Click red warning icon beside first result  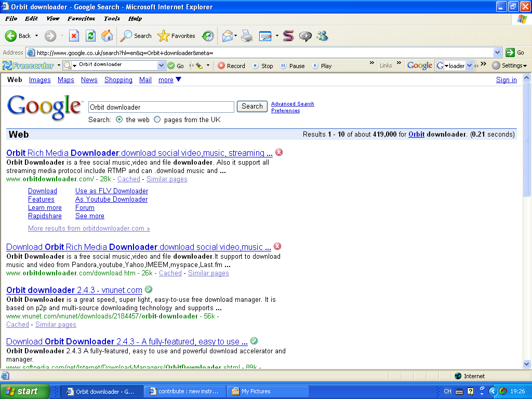[x=279, y=152]
